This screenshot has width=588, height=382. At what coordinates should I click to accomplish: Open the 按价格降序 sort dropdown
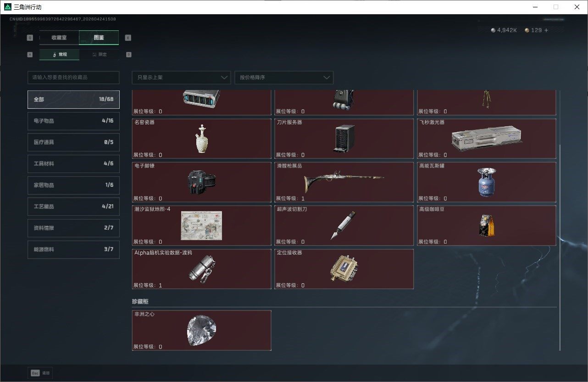[284, 78]
